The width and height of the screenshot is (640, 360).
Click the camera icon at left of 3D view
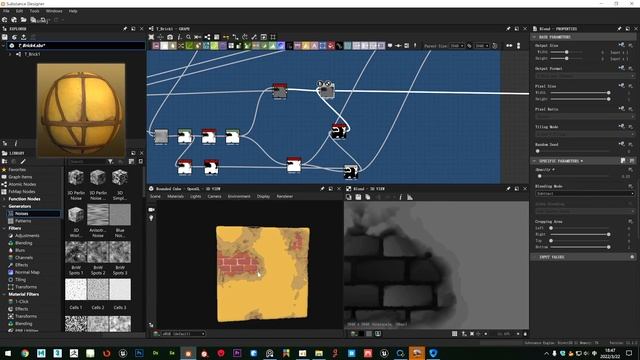pos(151,210)
